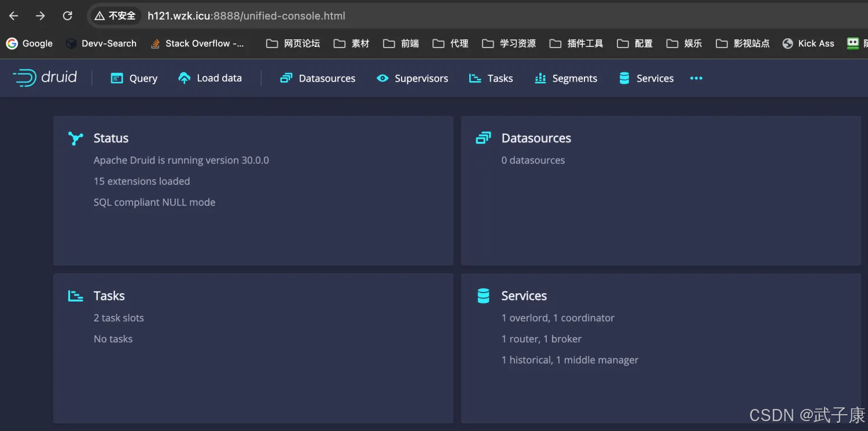Viewport: 868px width, 431px height.
Task: Go back in browser history
Action: click(14, 16)
